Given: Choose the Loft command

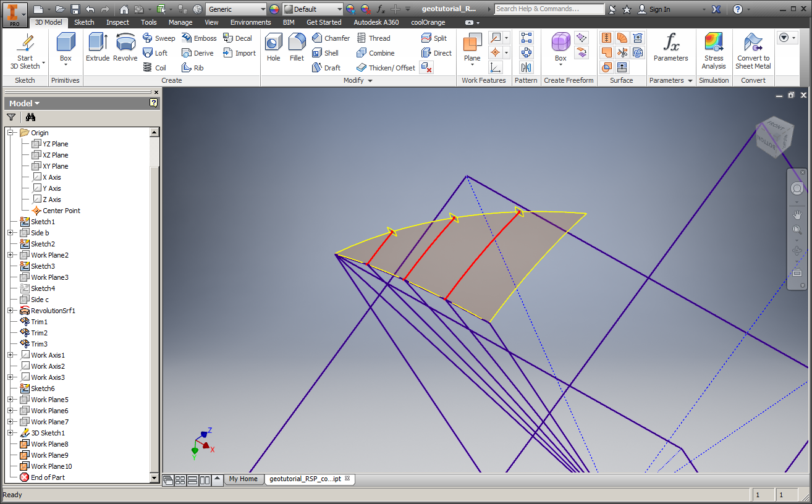Looking at the screenshot, I should coord(155,53).
